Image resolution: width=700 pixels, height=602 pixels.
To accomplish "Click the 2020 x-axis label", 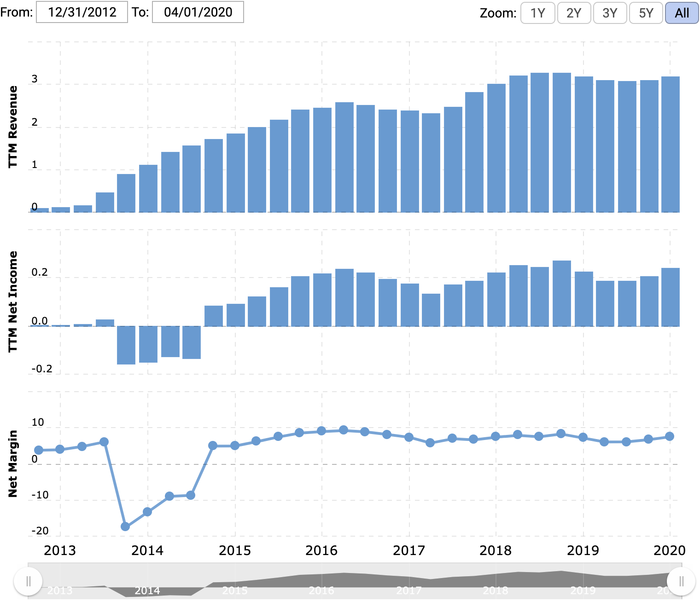I will pyautogui.click(x=670, y=550).
